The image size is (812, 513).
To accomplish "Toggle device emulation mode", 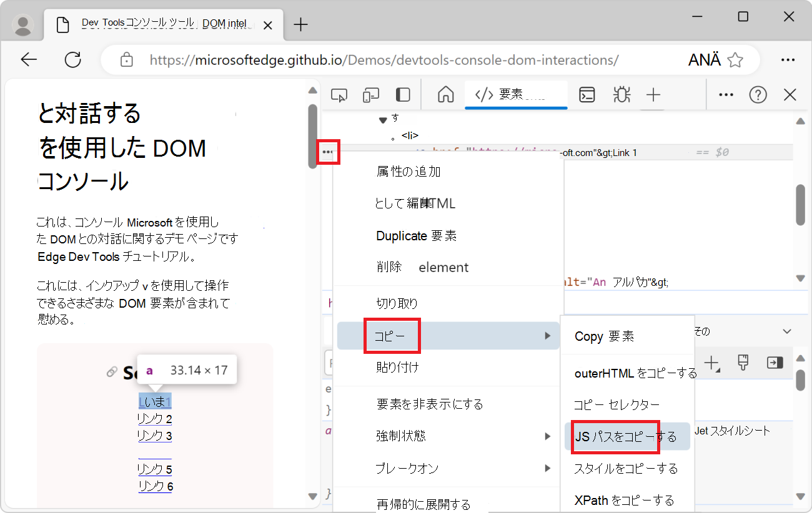I will (371, 94).
